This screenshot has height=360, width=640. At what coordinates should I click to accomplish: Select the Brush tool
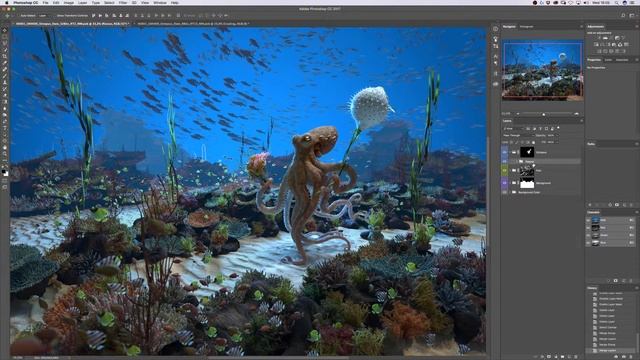coord(5,76)
